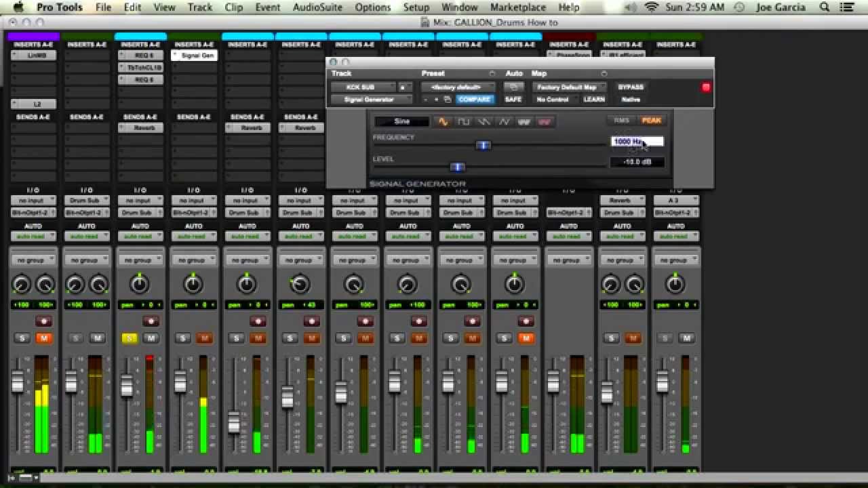Viewport: 868px width, 488px height.
Task: Record-enable the track with the LinMB insert
Action: [44, 321]
